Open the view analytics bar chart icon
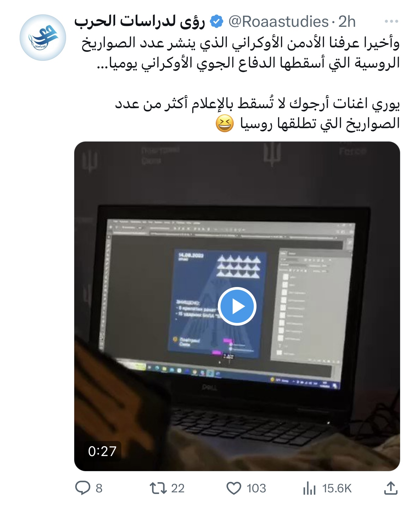This screenshot has width=420, height=509. (x=309, y=488)
